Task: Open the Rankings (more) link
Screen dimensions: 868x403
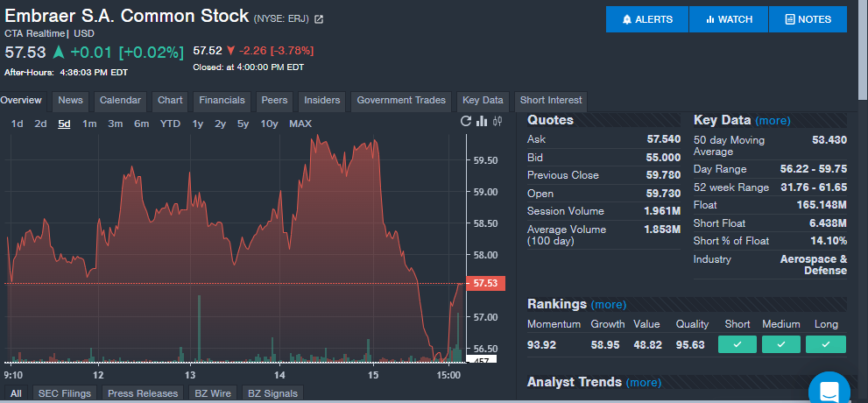Action: point(609,305)
